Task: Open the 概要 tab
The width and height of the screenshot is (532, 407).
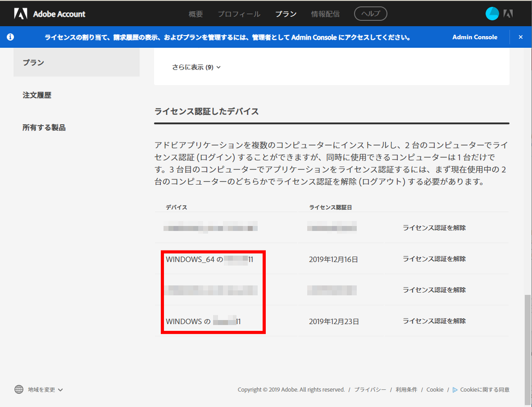Action: click(x=196, y=14)
